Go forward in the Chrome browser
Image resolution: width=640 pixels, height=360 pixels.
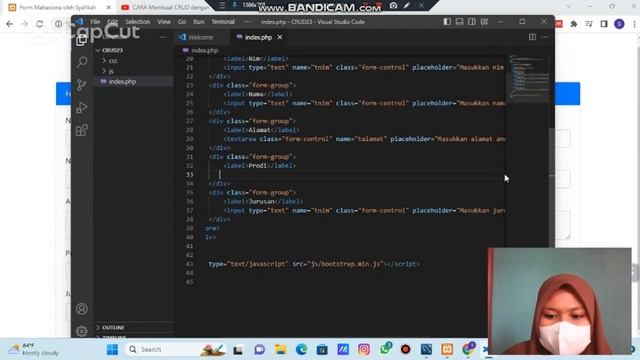point(24,24)
